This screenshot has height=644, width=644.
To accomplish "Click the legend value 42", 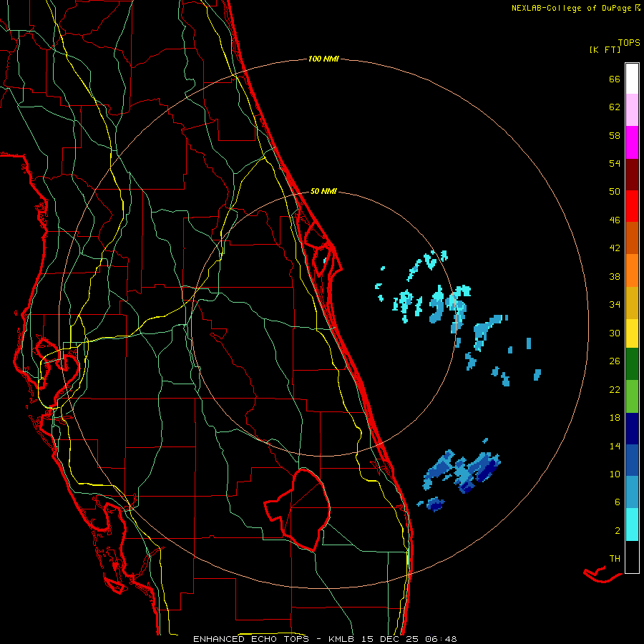I will 615,248.
